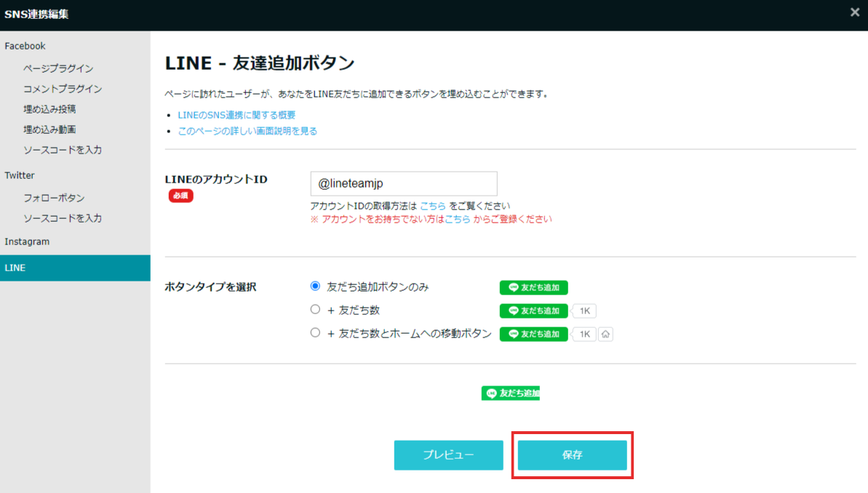Open このページの詳しい画面説明を見る link
Image resolution: width=868 pixels, height=493 pixels.
247,131
